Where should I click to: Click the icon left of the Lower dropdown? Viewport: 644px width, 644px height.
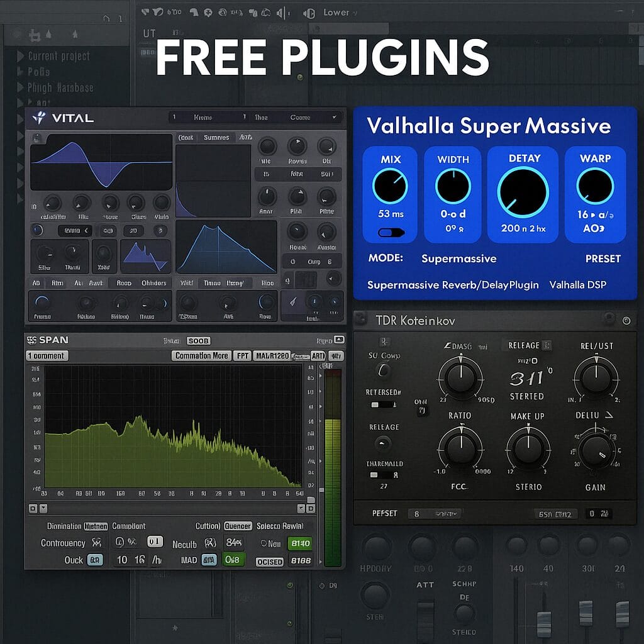click(x=309, y=13)
